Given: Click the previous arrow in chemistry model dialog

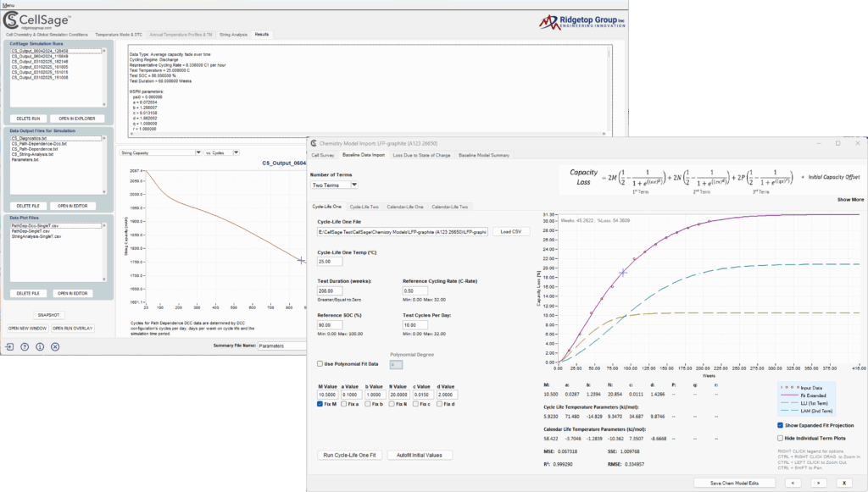Looking at the screenshot, I should 793,483.
